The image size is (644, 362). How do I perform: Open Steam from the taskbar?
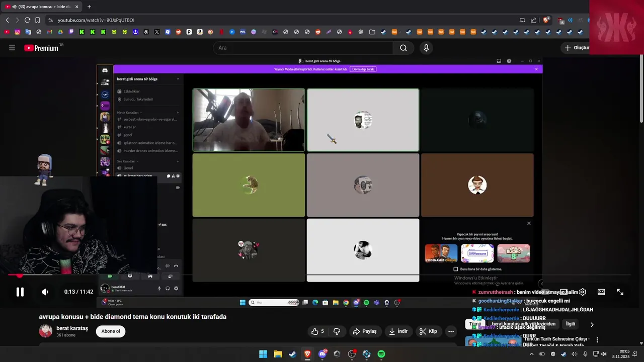[x=292, y=354]
